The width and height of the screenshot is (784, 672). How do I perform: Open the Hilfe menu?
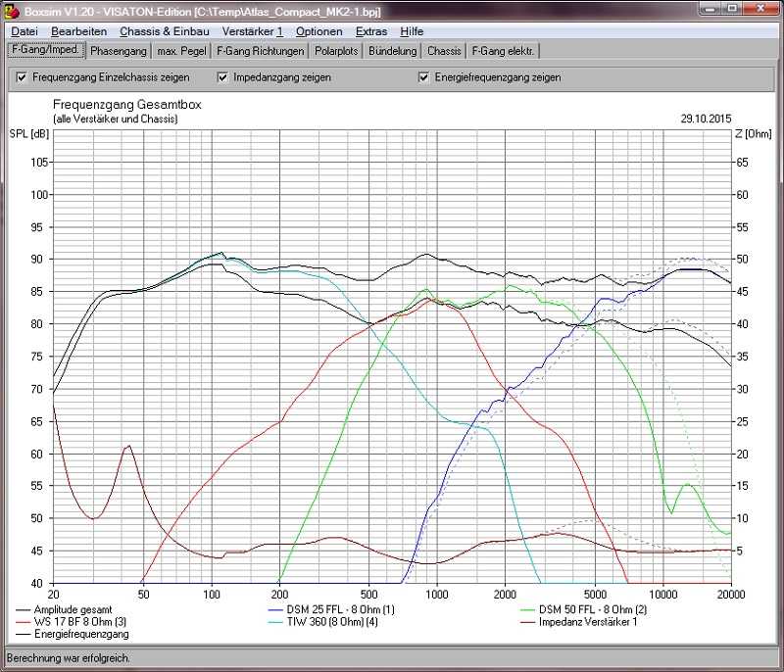click(x=412, y=31)
